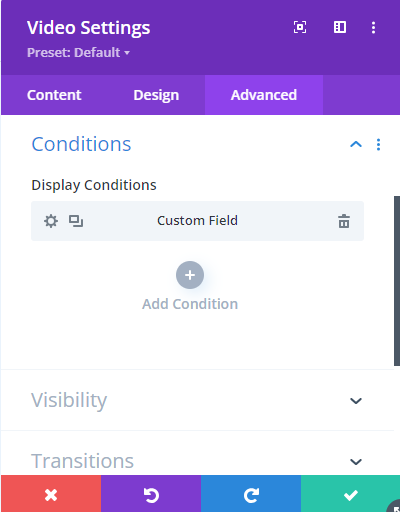
Task: Undo the last change
Action: pyautogui.click(x=151, y=494)
